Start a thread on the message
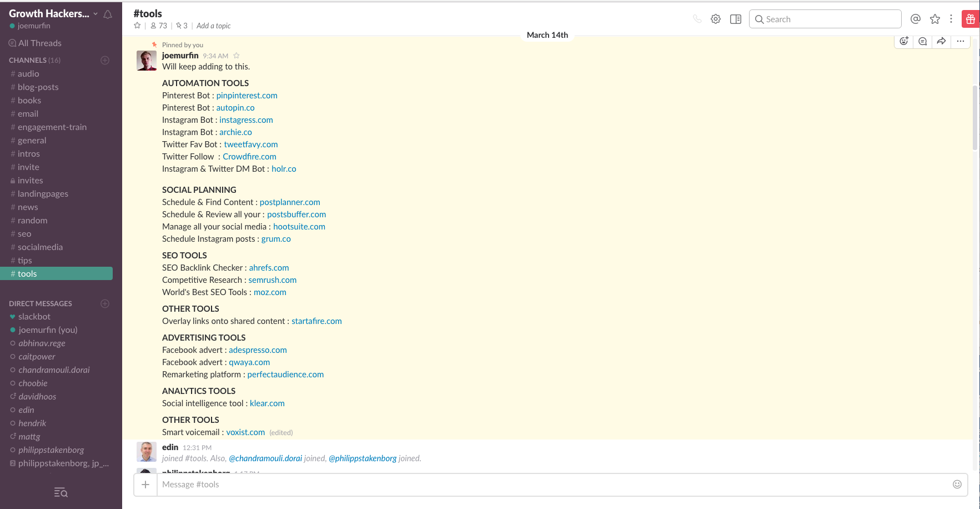This screenshot has width=980, height=509. click(x=923, y=41)
